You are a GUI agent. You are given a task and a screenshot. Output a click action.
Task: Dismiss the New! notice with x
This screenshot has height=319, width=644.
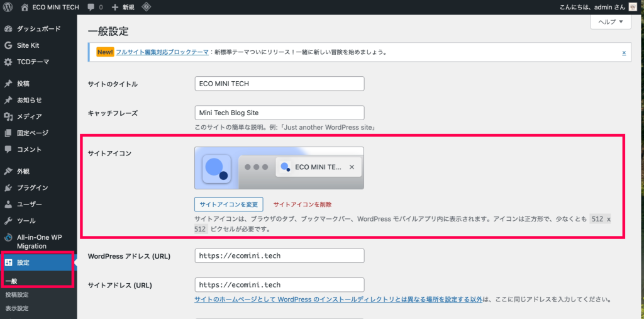(x=623, y=52)
